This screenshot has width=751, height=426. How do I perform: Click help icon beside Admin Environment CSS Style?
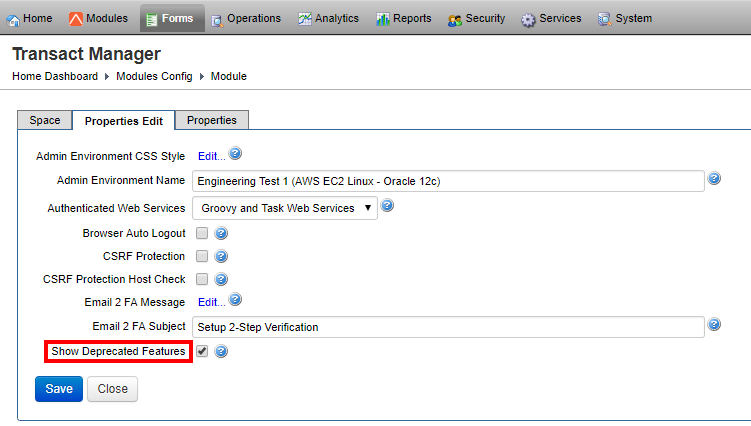(236, 154)
